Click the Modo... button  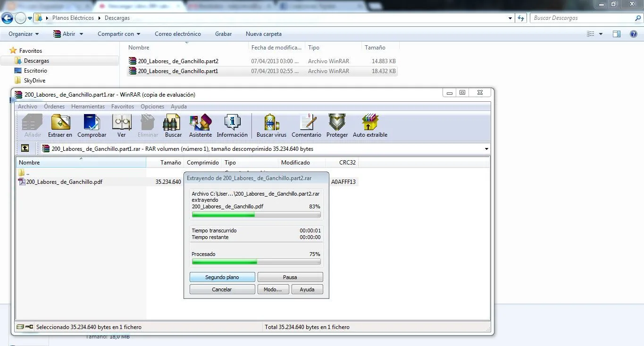click(273, 289)
